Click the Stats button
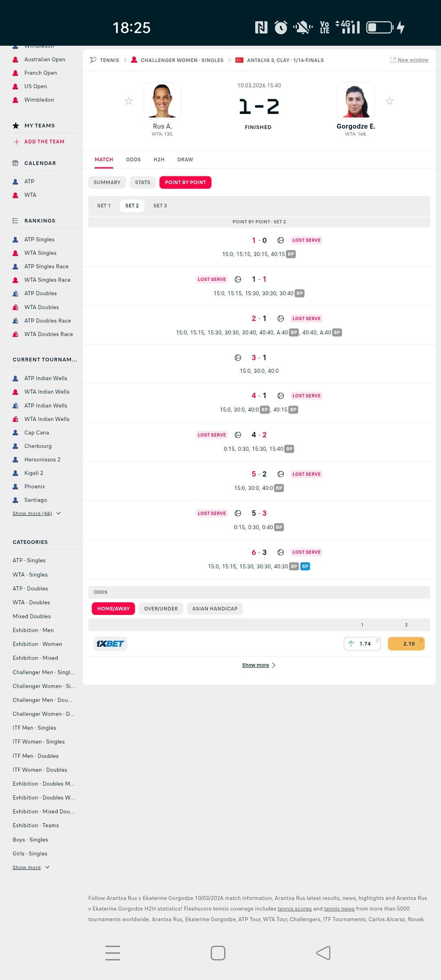441x980 pixels. point(143,183)
